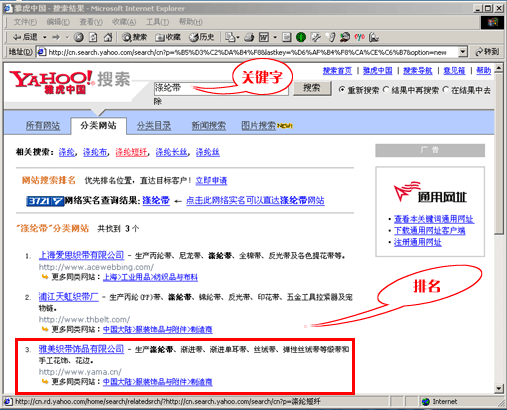Screen dimensions: 507x410
Task: Open the 浦江天虹织带厂 result
Action: click(69, 297)
